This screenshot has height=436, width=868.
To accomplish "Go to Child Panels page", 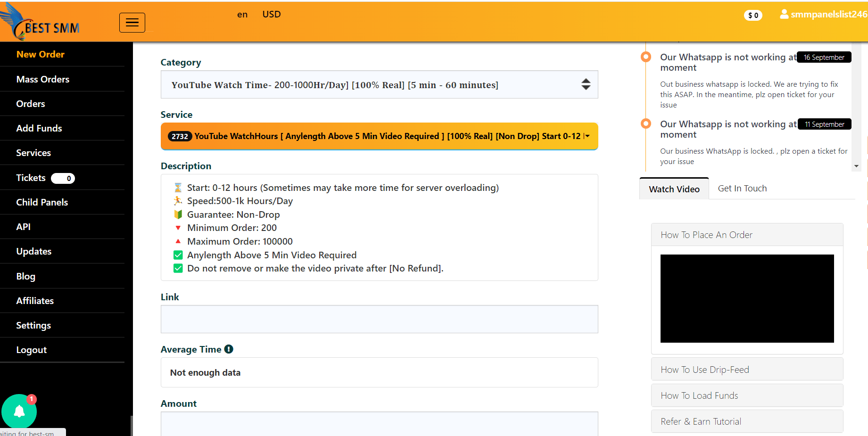I will [x=42, y=202].
